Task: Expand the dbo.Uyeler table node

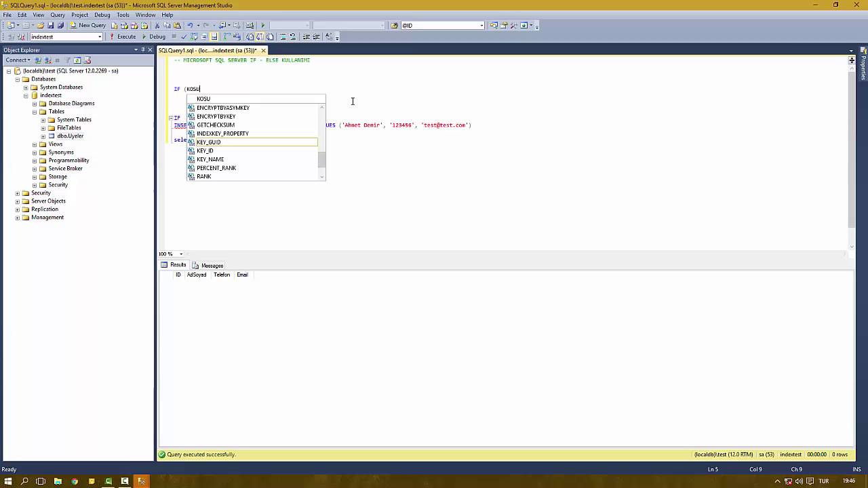Action: (x=43, y=136)
